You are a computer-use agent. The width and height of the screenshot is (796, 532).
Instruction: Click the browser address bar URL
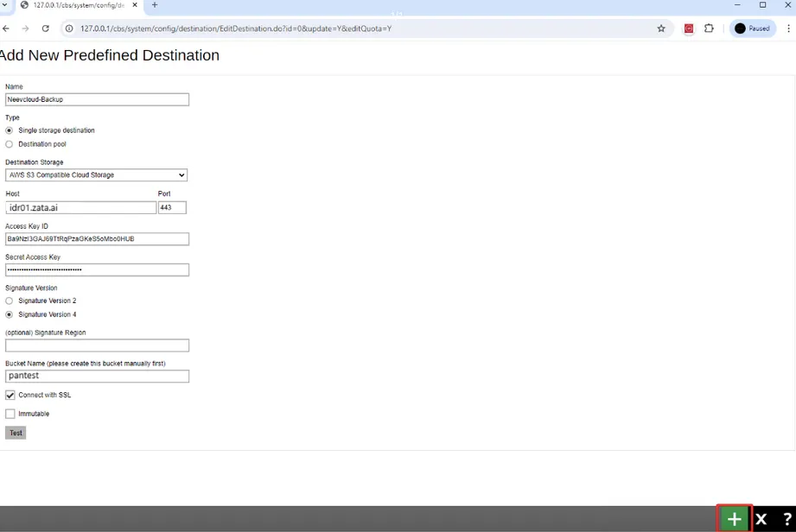[x=236, y=28]
